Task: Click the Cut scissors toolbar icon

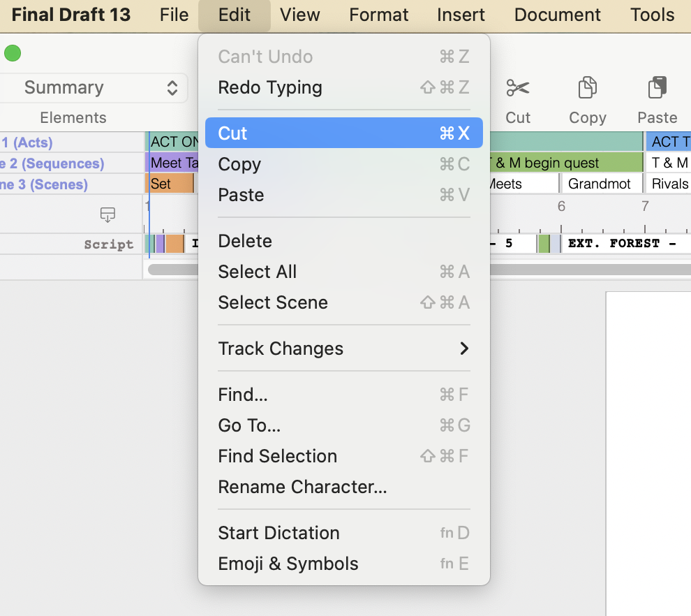Action: [518, 89]
